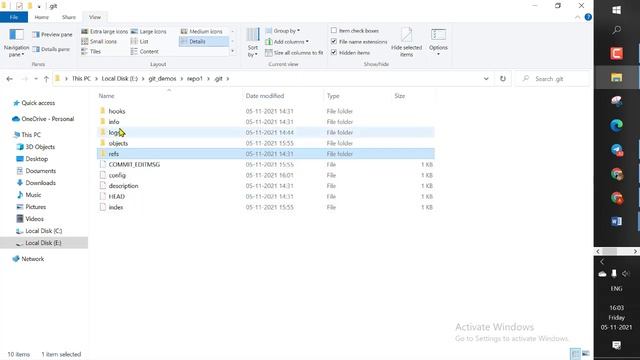This screenshot has height=360, width=640.
Task: Navigate to repo1 in address bar
Action: pyautogui.click(x=195, y=79)
